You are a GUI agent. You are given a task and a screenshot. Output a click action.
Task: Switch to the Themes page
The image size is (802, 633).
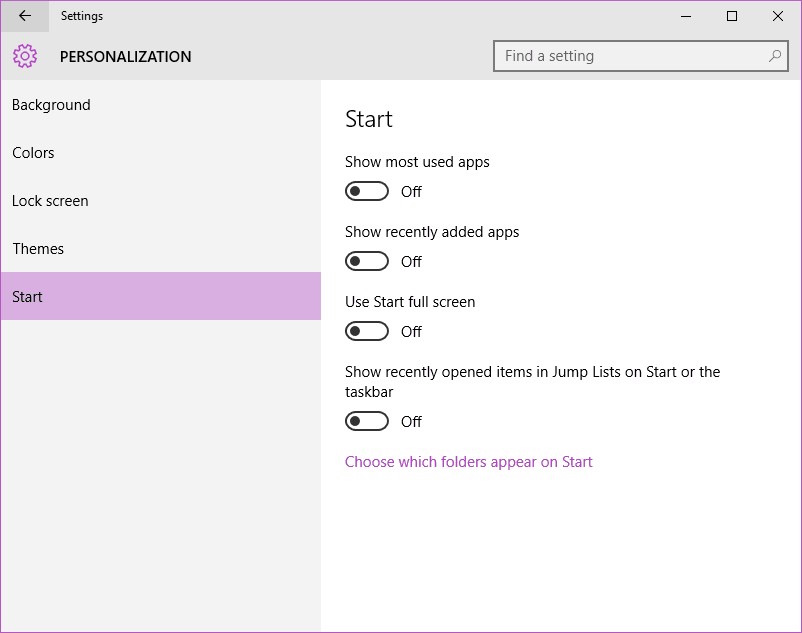[38, 249]
